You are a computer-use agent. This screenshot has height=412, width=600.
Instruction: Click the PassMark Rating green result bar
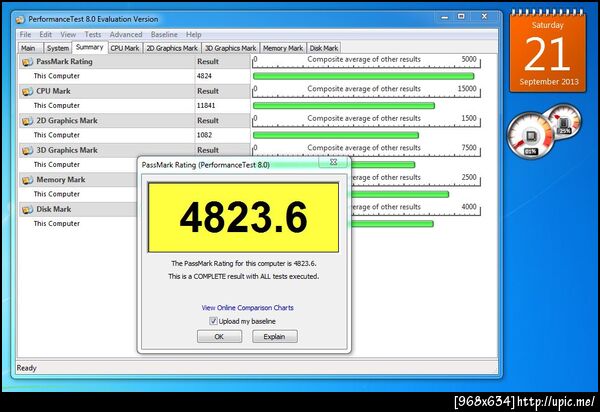(x=364, y=76)
